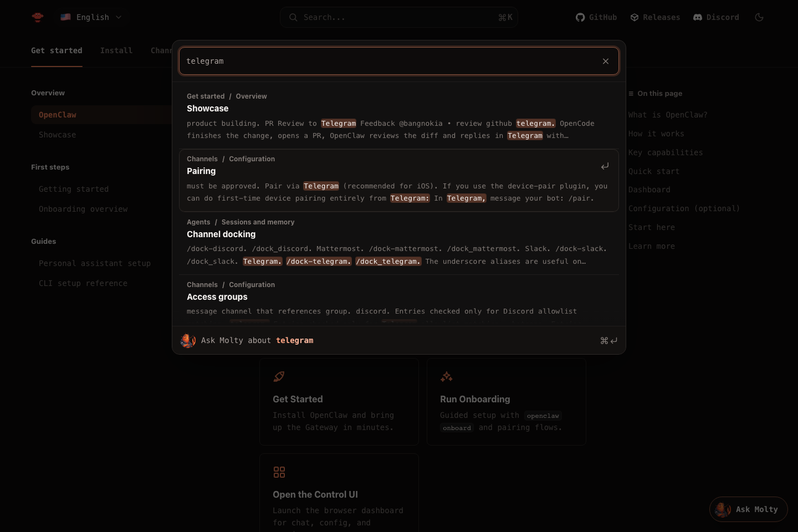
Task: Click the rocket icon on Get Started card
Action: click(279, 377)
